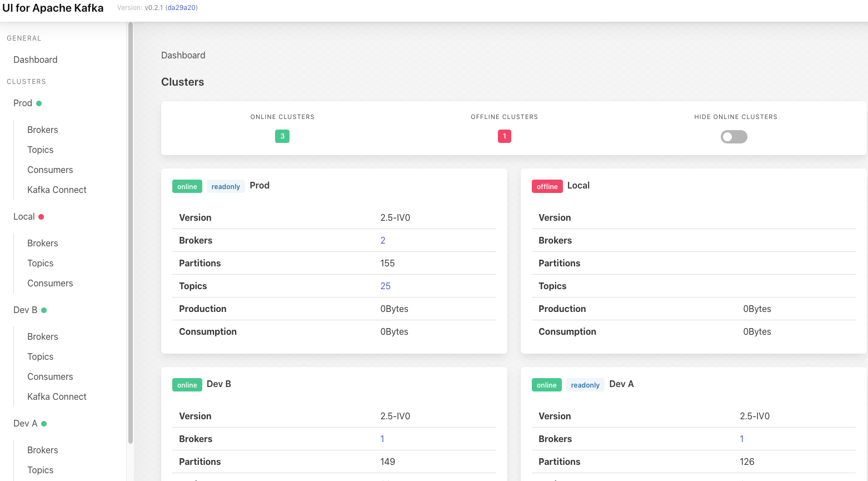Open the Dashboard menu item

(x=35, y=59)
